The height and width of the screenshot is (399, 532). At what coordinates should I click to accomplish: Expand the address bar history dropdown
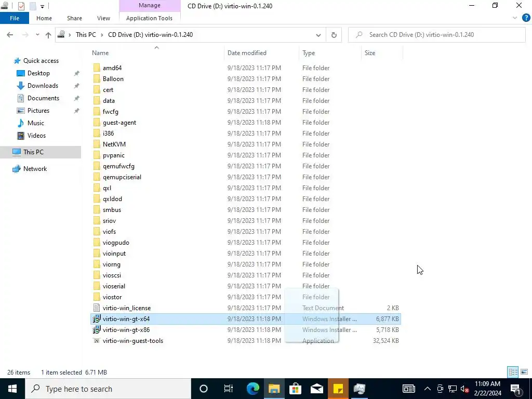tap(318, 35)
